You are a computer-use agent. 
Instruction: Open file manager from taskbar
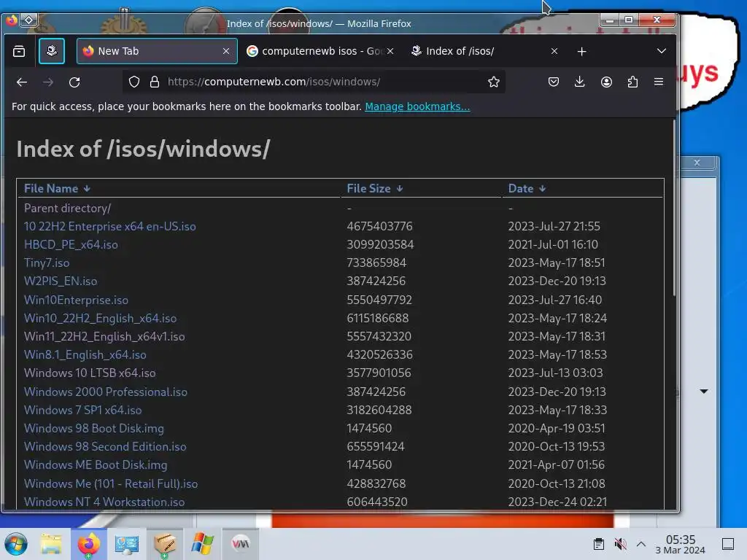[x=51, y=544]
